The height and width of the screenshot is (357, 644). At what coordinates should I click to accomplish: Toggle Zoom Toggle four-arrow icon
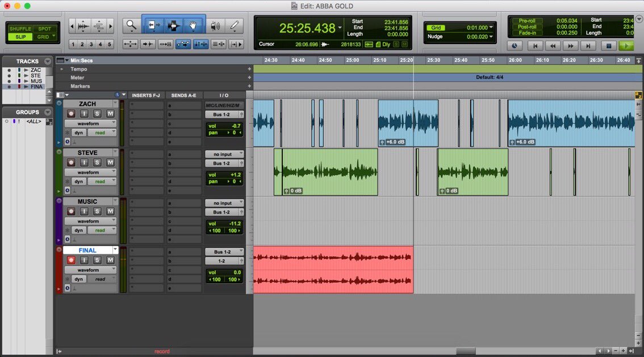point(130,44)
